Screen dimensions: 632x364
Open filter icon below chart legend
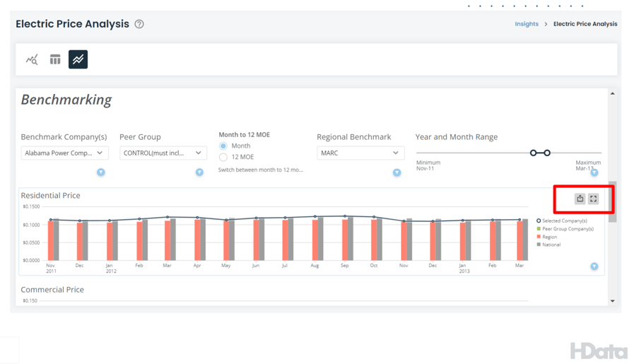(x=594, y=266)
